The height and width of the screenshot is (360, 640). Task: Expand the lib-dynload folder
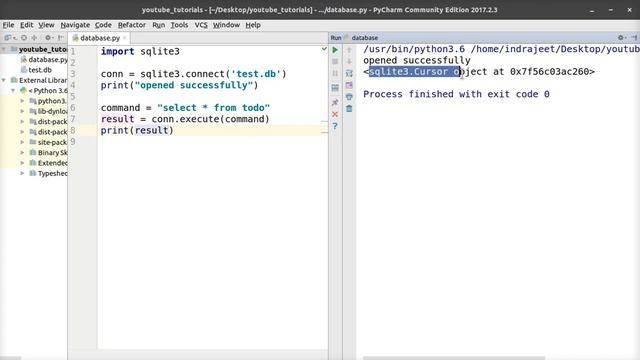pos(22,111)
